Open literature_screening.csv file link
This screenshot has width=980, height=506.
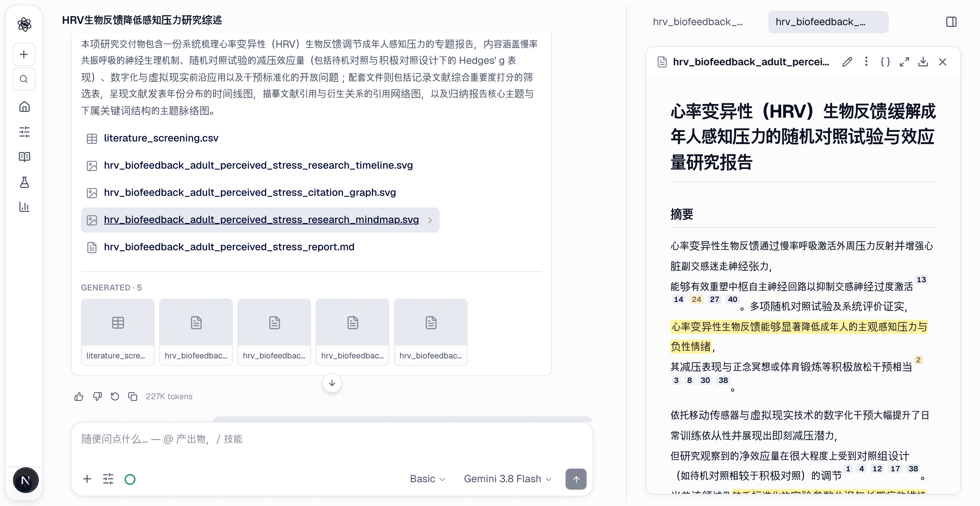click(161, 138)
